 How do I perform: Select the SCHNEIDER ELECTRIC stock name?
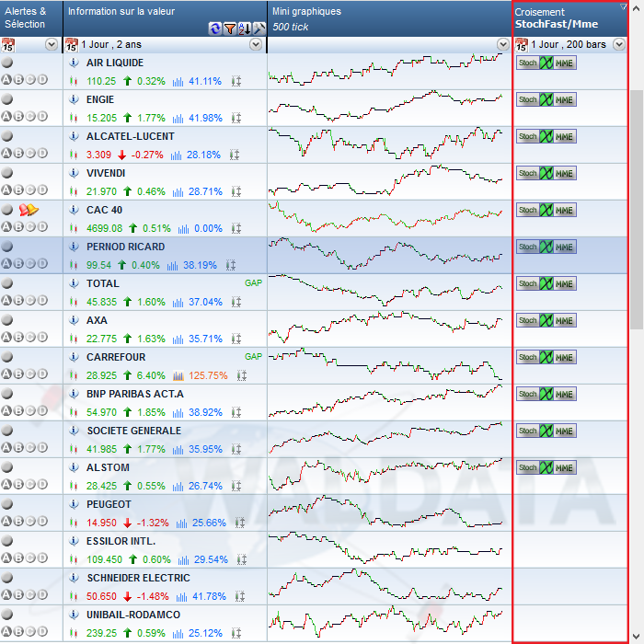click(x=138, y=578)
